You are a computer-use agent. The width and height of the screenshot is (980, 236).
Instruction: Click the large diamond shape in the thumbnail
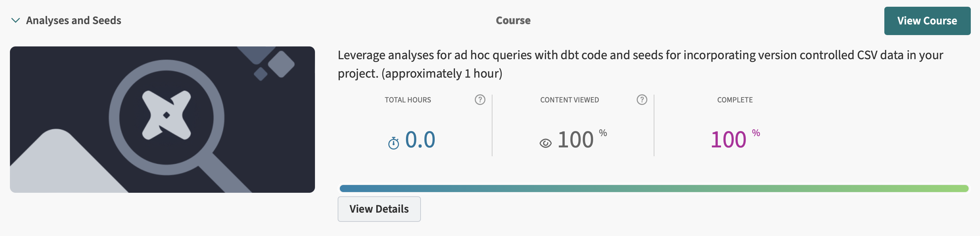click(x=281, y=64)
